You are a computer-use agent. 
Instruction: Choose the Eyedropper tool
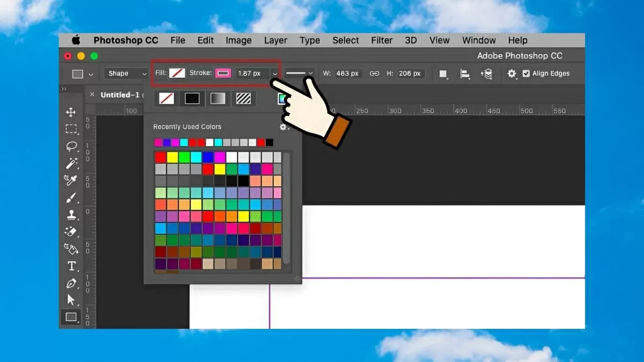(x=71, y=180)
